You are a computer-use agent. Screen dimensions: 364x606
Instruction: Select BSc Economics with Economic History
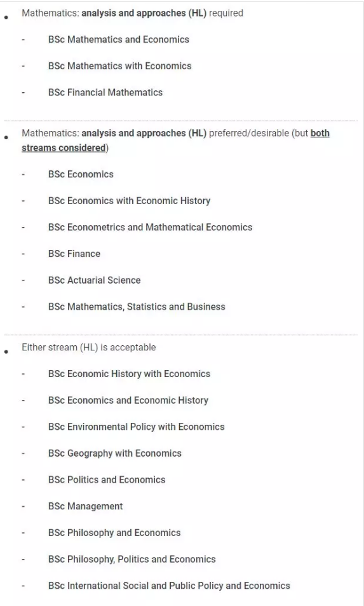(x=130, y=201)
